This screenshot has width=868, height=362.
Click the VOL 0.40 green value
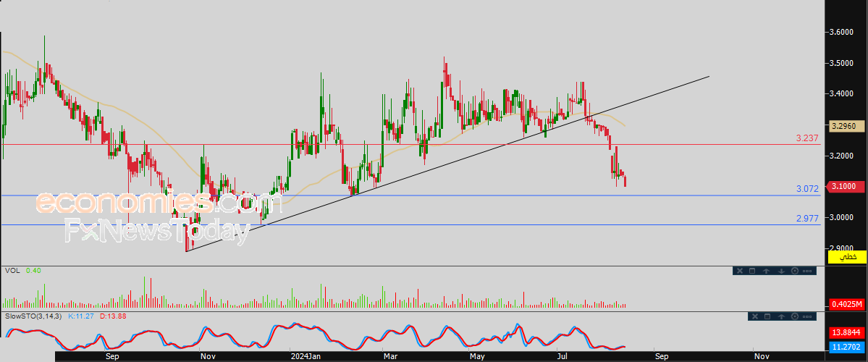coord(33,270)
